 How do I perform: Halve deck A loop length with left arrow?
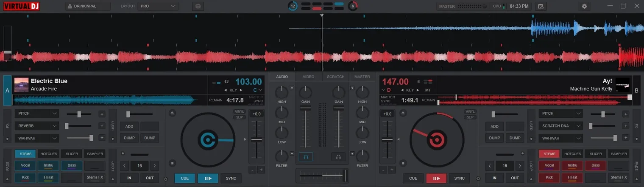(x=124, y=166)
